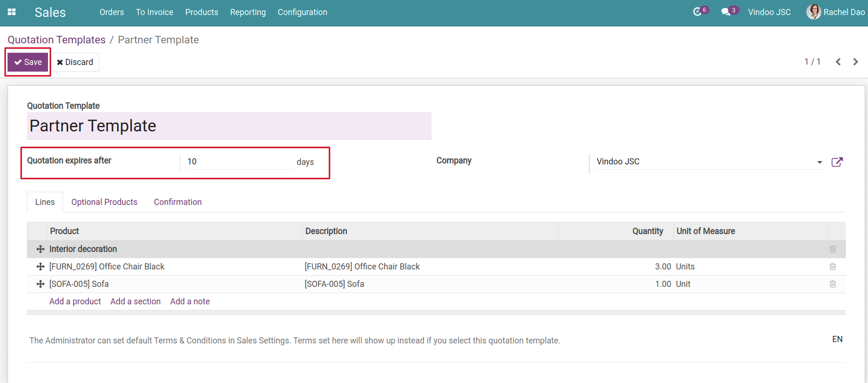The width and height of the screenshot is (868, 383).
Task: Click unit of measure 'Unit' cell
Action: (750, 284)
